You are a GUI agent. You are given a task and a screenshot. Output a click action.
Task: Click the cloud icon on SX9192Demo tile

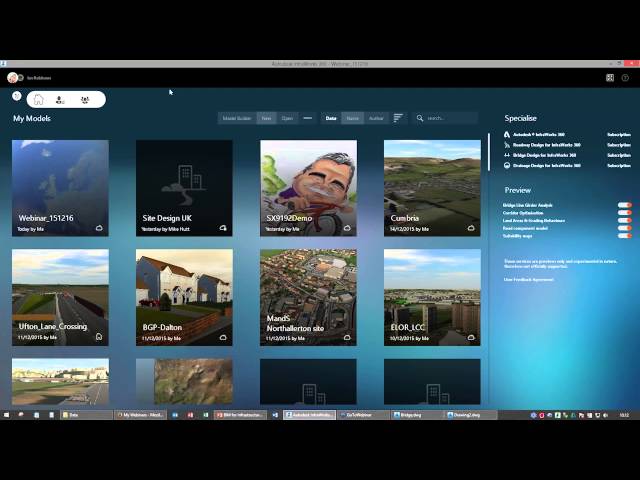pyautogui.click(x=347, y=228)
